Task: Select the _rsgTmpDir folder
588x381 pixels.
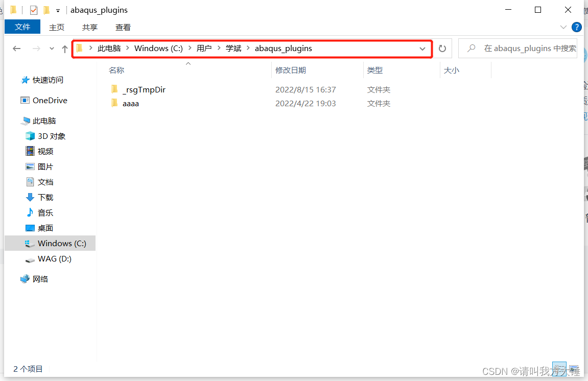Action: point(144,89)
